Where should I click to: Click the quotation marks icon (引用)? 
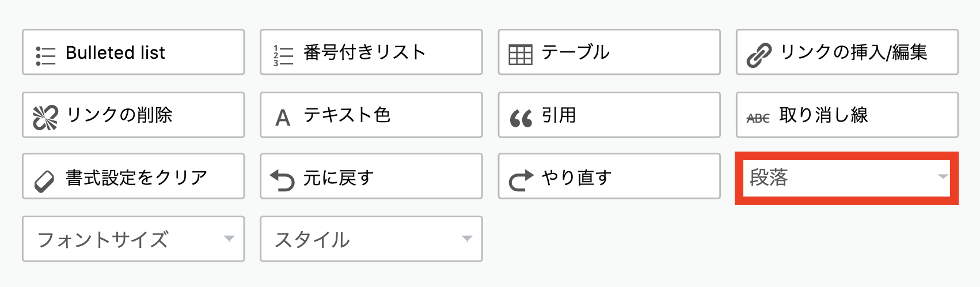(521, 119)
